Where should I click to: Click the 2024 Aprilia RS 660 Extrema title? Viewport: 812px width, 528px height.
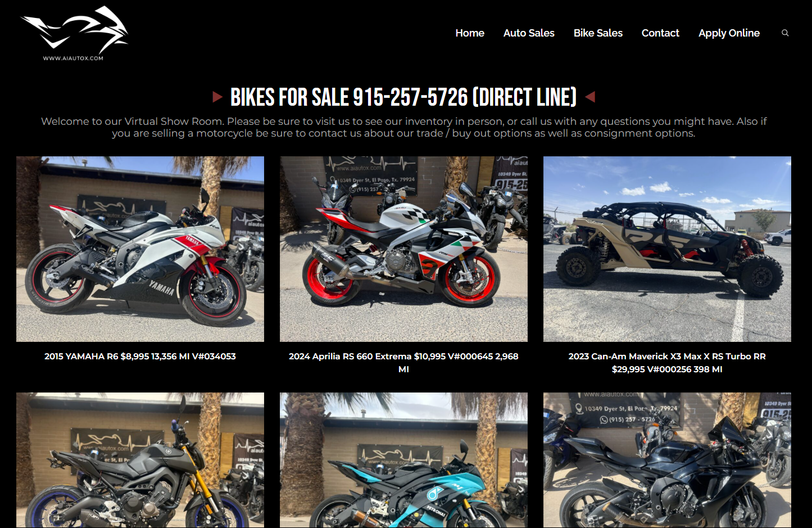click(403, 363)
